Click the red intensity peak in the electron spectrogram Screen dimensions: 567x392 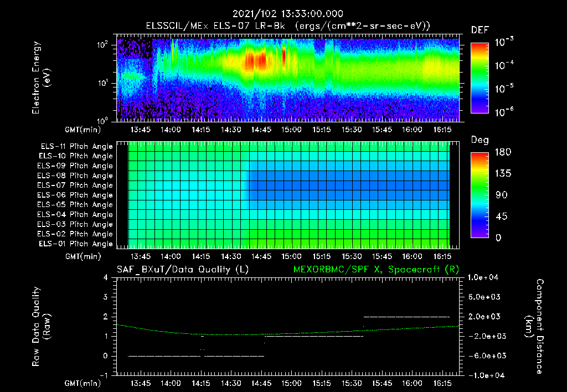(x=256, y=60)
